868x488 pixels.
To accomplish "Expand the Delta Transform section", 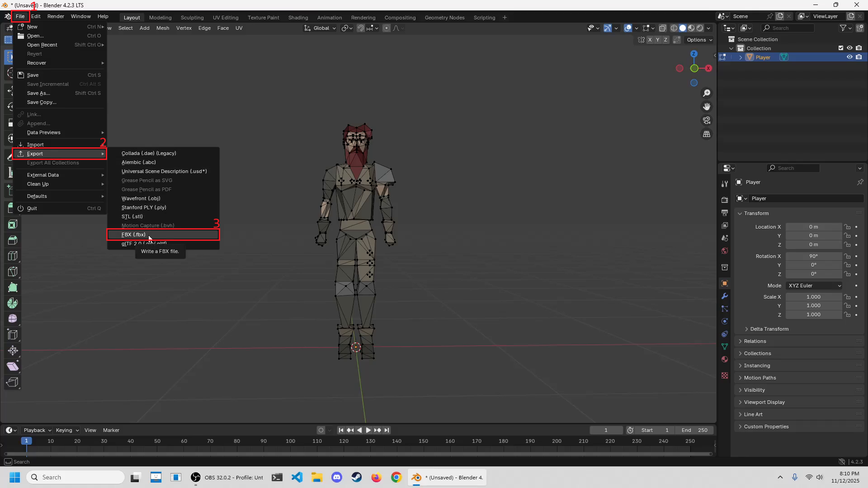I will pos(769,329).
